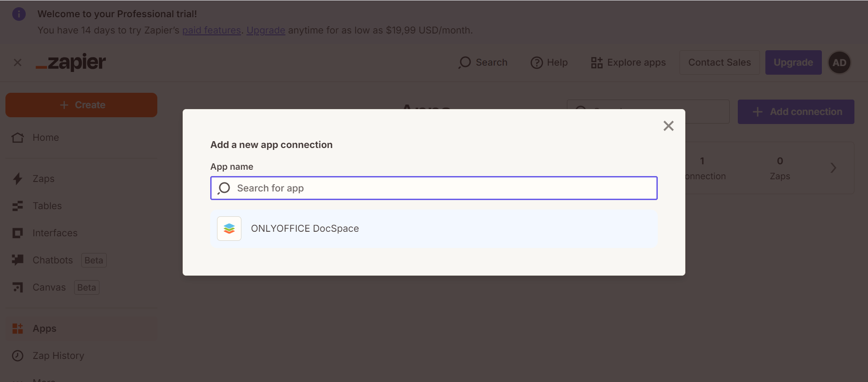Viewport: 868px width, 382px height.
Task: Focus the Search for app field
Action: pos(434,188)
